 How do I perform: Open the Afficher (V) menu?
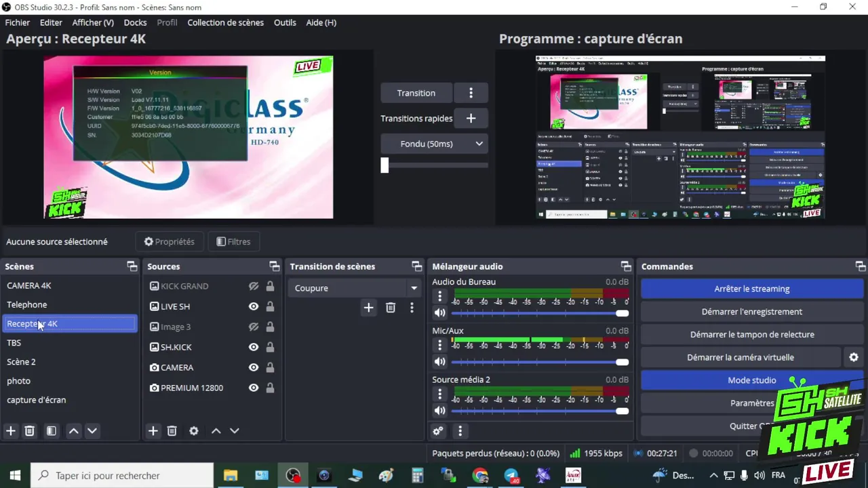click(93, 22)
